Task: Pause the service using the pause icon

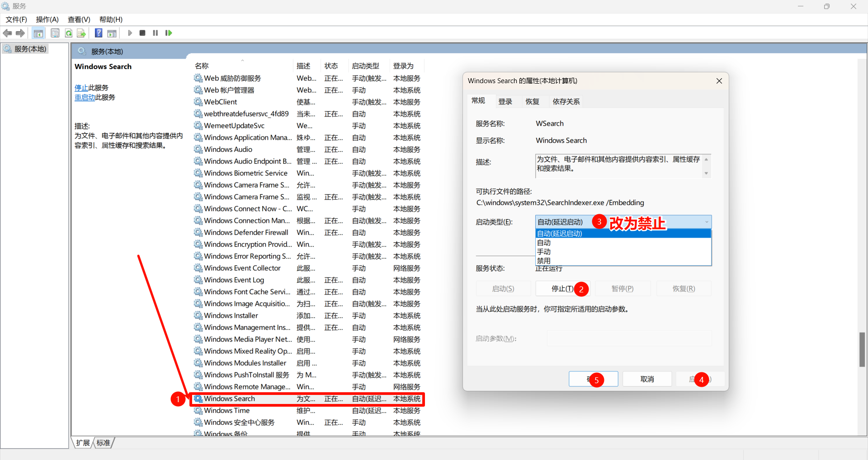Action: coord(155,33)
